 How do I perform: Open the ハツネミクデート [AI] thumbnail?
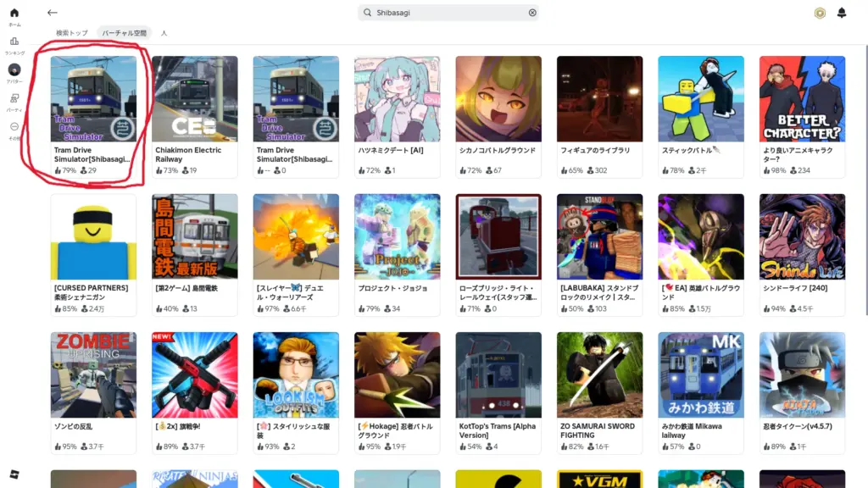pyautogui.click(x=398, y=98)
